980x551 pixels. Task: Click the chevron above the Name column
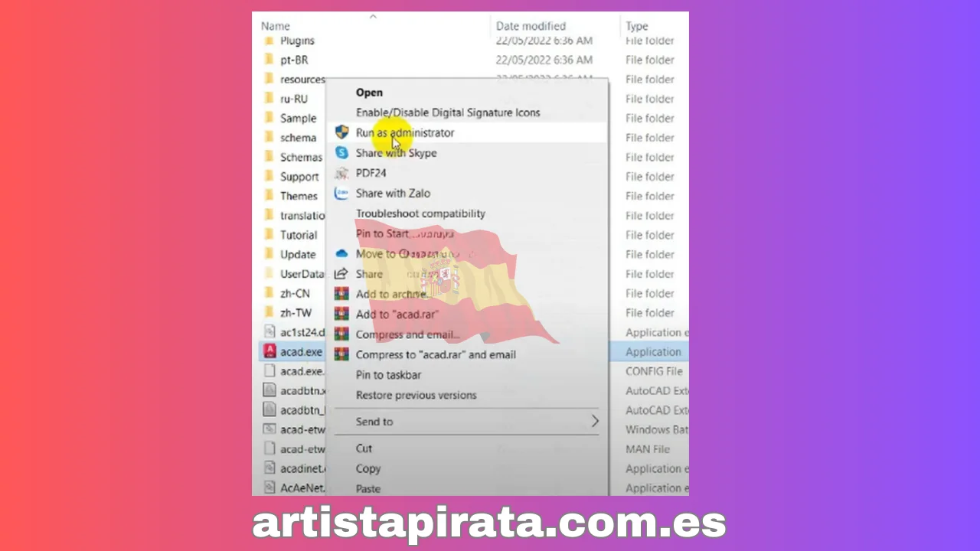click(x=373, y=16)
